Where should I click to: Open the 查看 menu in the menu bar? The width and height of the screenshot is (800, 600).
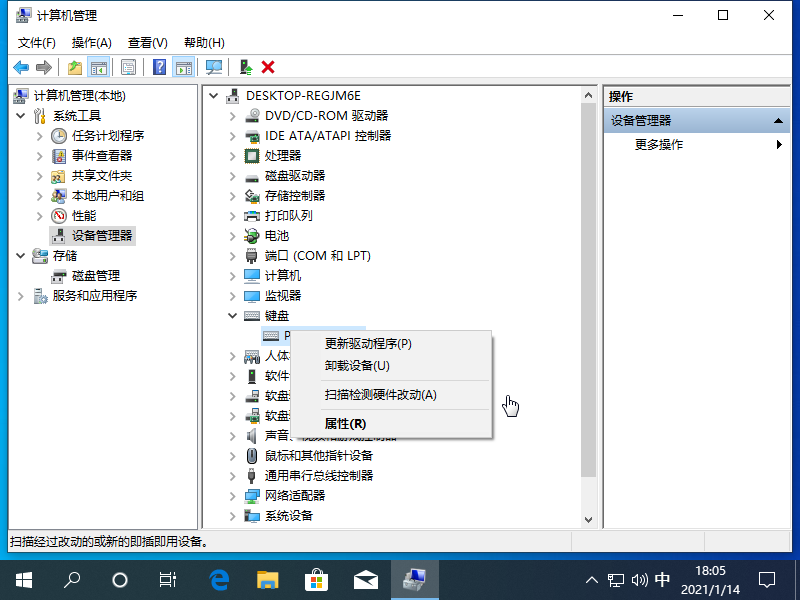(145, 42)
